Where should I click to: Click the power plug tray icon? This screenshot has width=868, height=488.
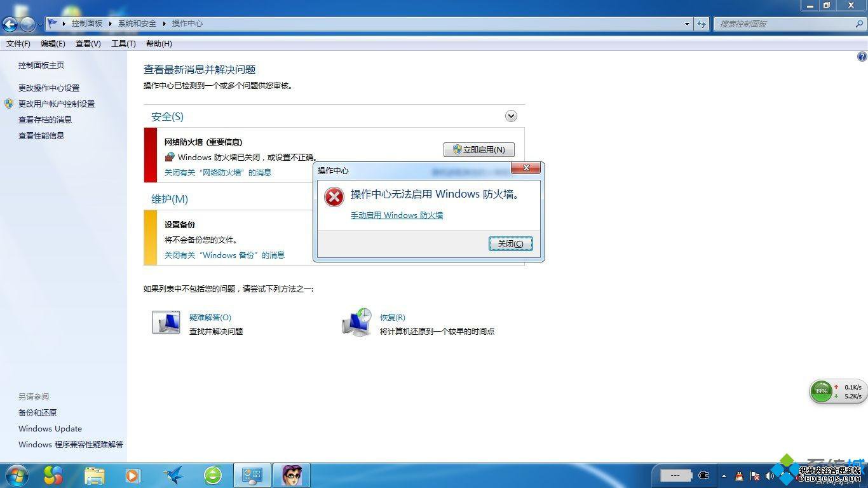(x=703, y=475)
